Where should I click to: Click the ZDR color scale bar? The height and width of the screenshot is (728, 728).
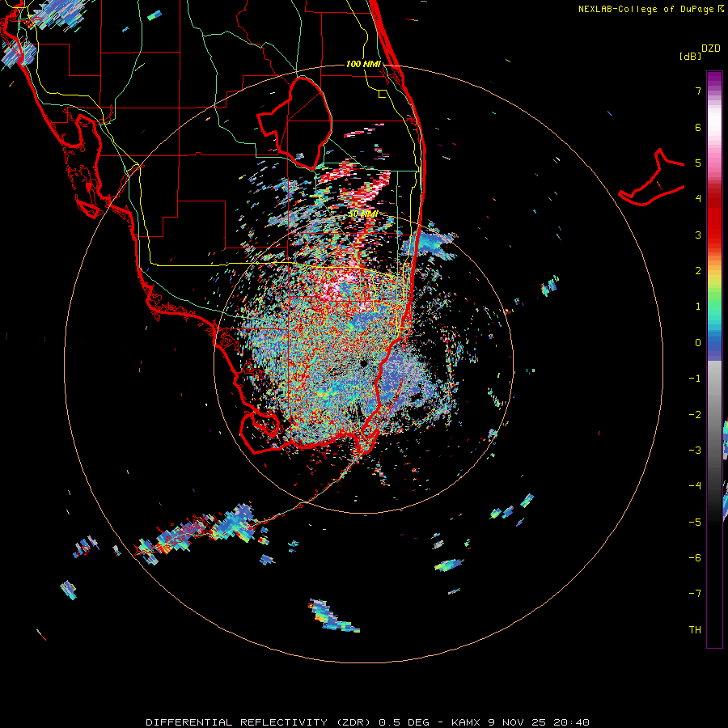click(x=714, y=359)
